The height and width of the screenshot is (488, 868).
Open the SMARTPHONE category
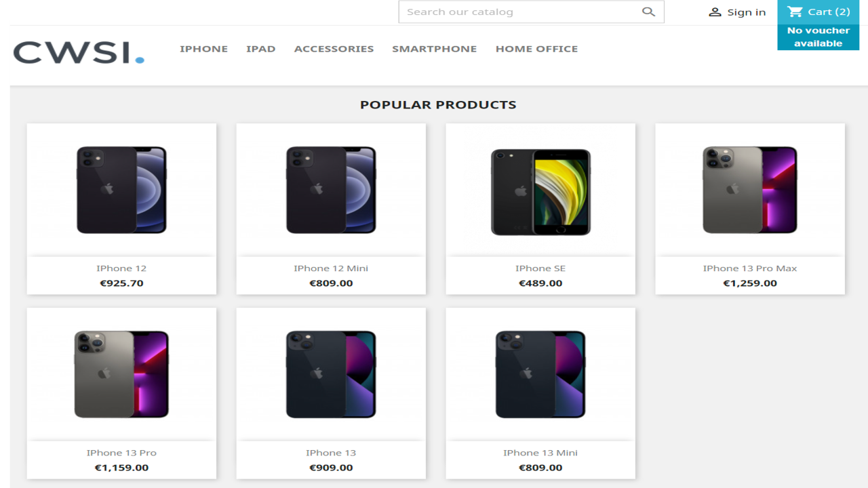(434, 49)
